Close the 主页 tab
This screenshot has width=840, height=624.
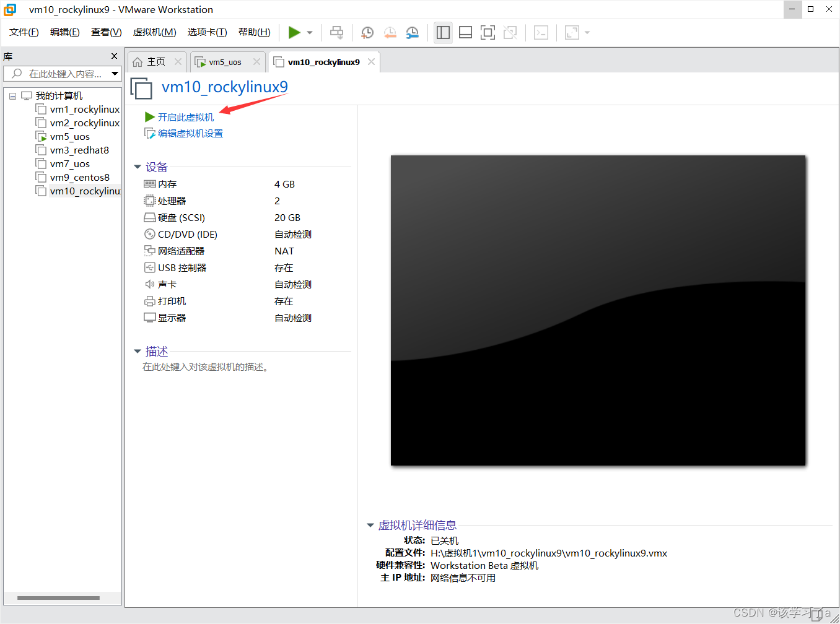[x=178, y=62]
